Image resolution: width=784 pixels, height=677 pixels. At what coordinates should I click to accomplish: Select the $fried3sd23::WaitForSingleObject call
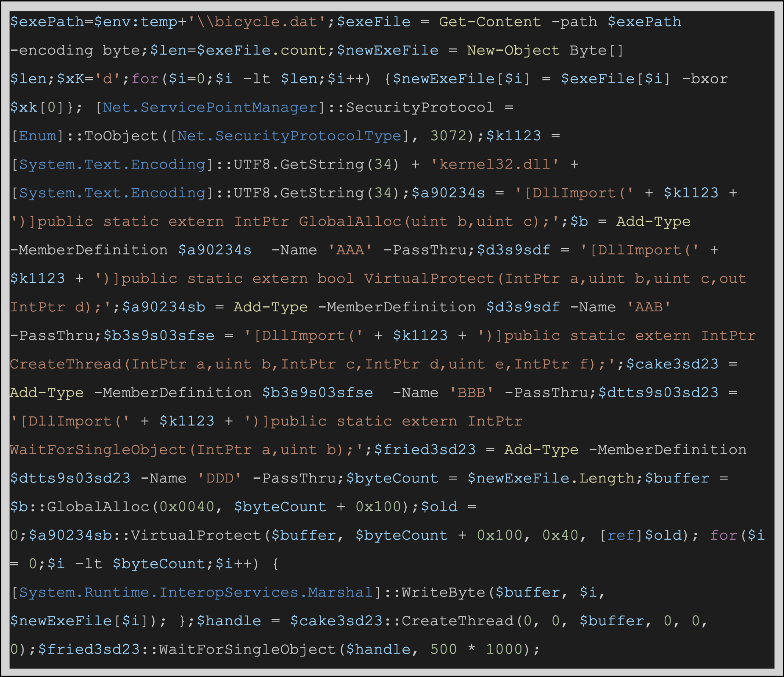[x=187, y=649]
